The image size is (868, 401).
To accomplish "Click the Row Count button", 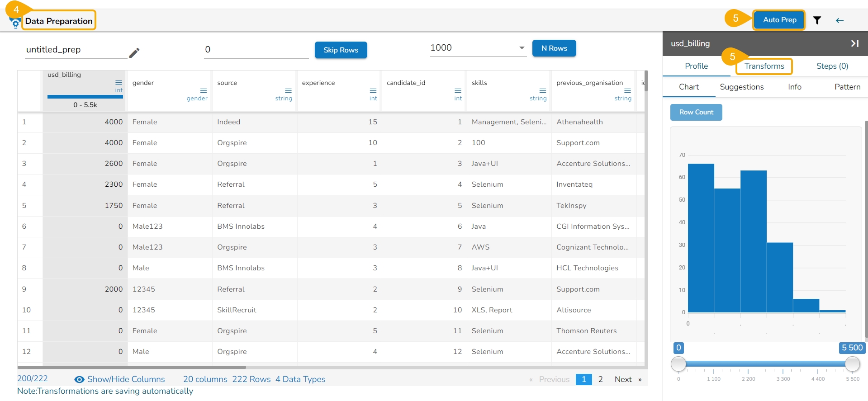I will coord(696,112).
